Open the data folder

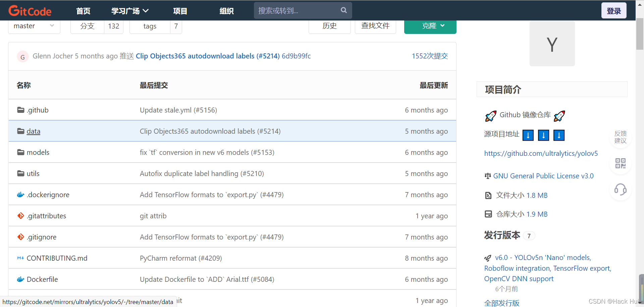34,131
